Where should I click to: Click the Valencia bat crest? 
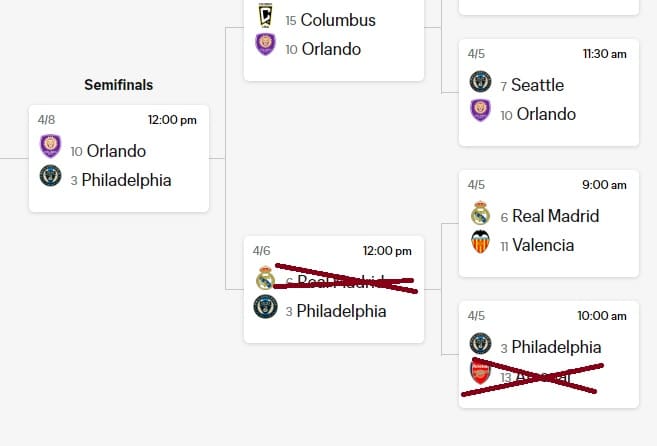click(480, 241)
